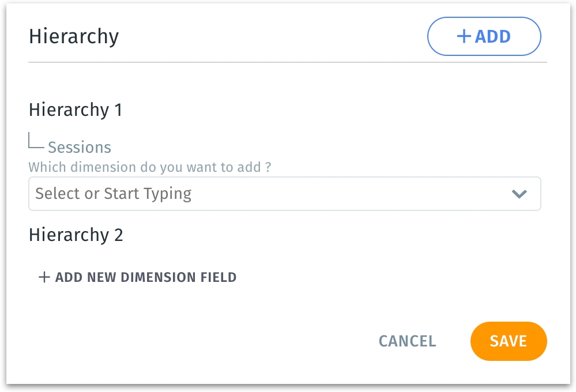Expand the dimension dropdown chevron arrow
The image size is (576, 392).
point(519,194)
